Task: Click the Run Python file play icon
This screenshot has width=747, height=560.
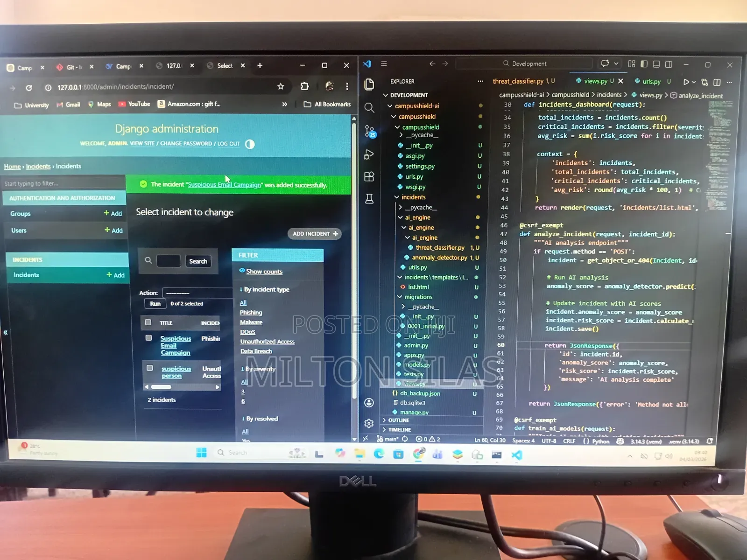Action: 686,82
